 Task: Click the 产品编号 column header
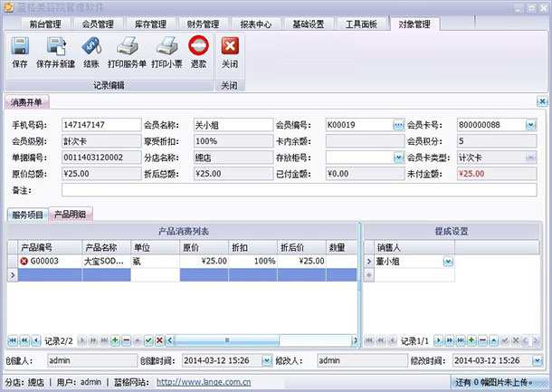(x=50, y=247)
